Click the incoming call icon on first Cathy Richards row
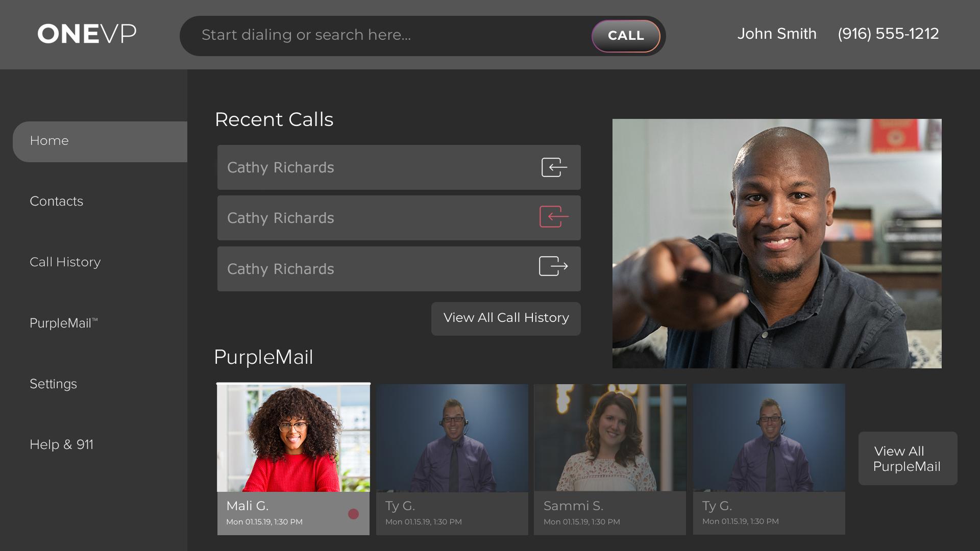Image resolution: width=980 pixels, height=551 pixels. tap(554, 167)
